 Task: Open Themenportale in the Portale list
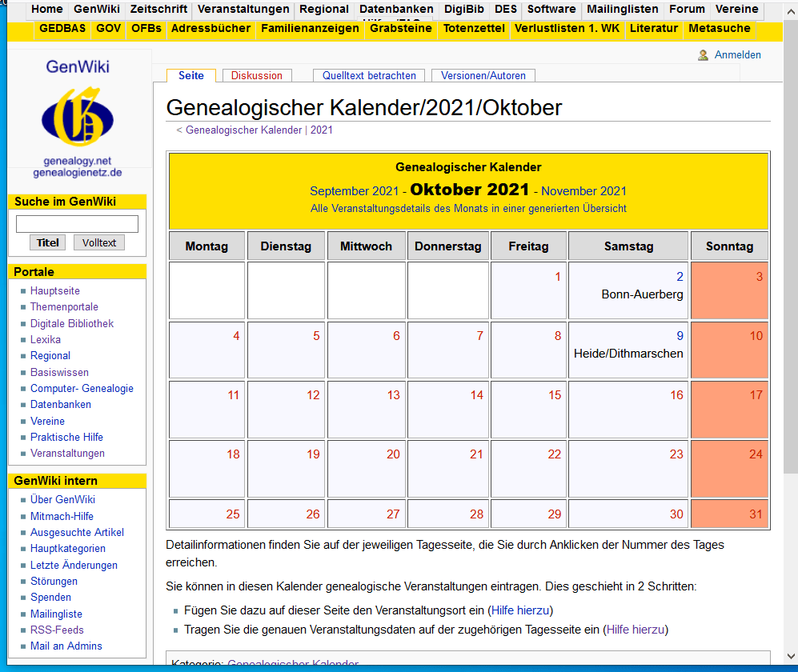tap(64, 306)
